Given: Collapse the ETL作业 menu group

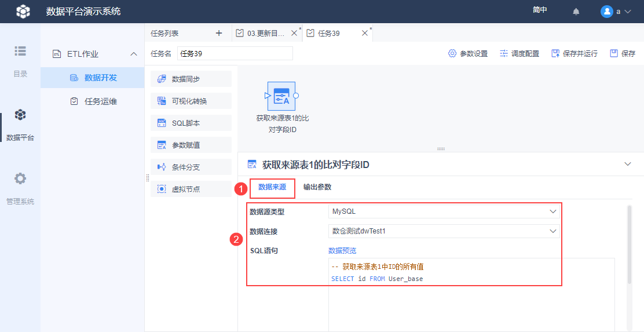Looking at the screenshot, I should (133, 54).
